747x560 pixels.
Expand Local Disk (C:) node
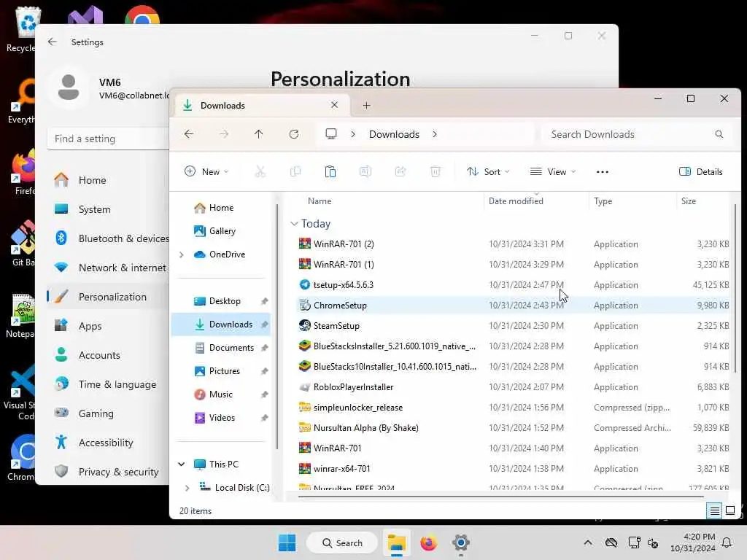187,488
